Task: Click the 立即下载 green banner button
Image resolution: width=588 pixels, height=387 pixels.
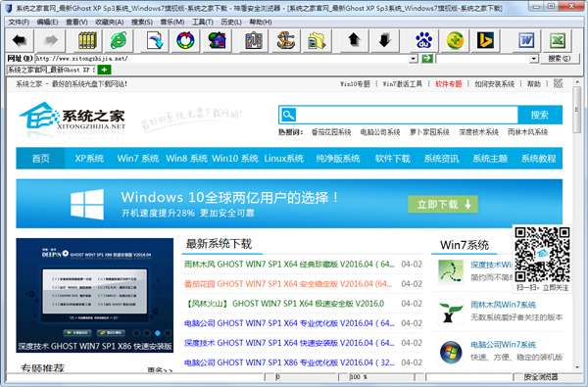Action: (443, 205)
